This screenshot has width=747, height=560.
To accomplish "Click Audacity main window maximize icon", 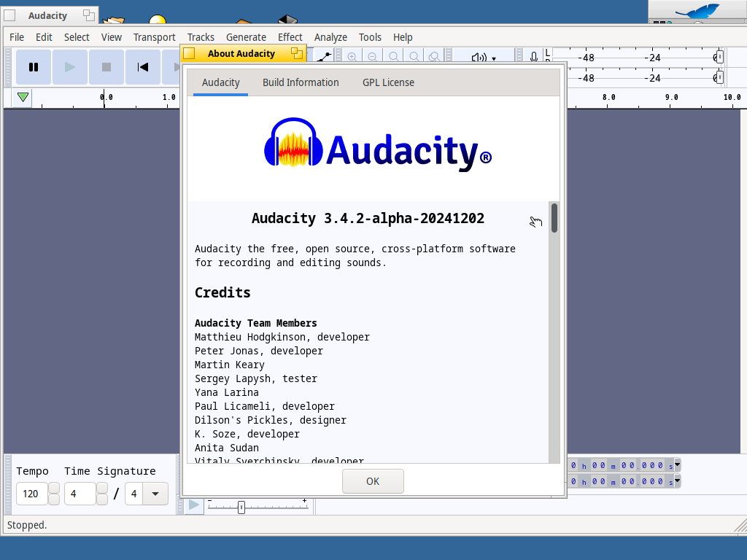I will (x=88, y=15).
